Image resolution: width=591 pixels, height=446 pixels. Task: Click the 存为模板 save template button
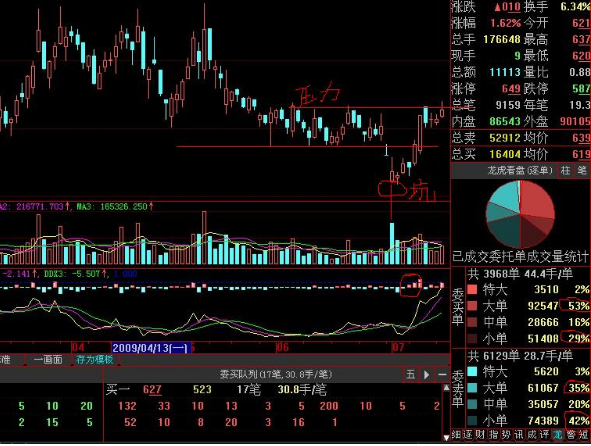pos(95,359)
